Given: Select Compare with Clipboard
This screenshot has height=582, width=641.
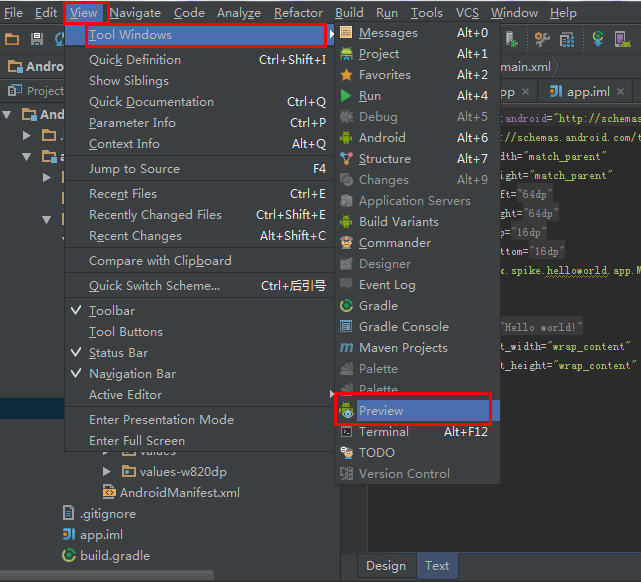Looking at the screenshot, I should tap(199, 261).
